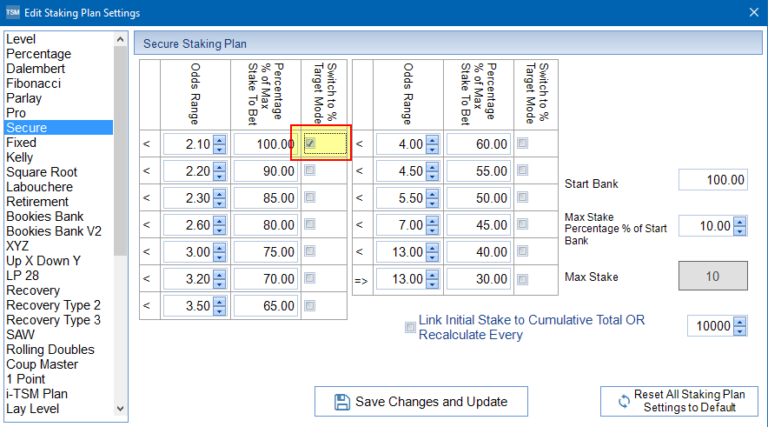Decrease the 10000 recalculate value
The image size is (768, 427).
(739, 331)
